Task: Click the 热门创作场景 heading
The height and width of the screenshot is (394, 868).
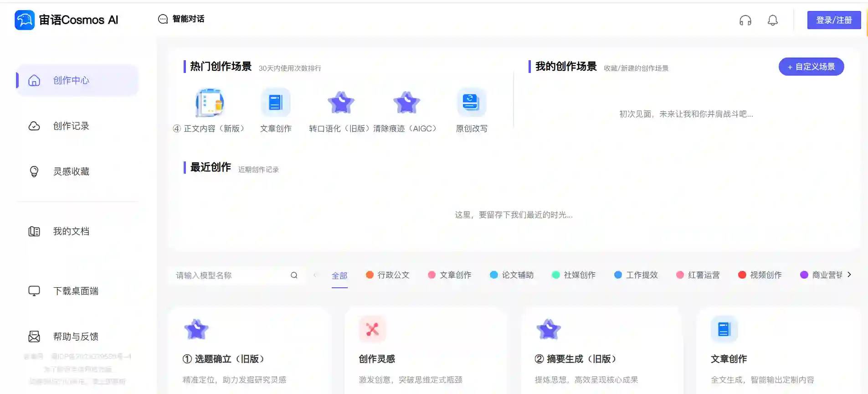Action: click(x=221, y=67)
